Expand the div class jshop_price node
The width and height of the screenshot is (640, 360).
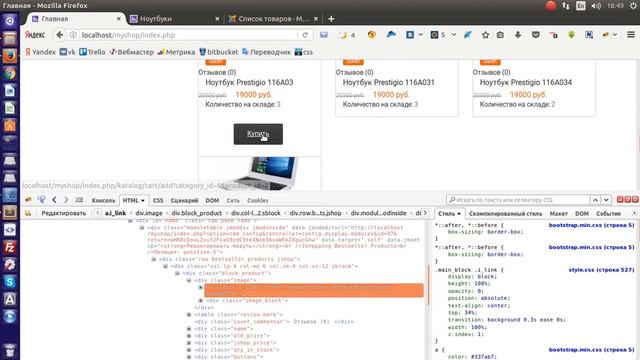click(x=189, y=343)
